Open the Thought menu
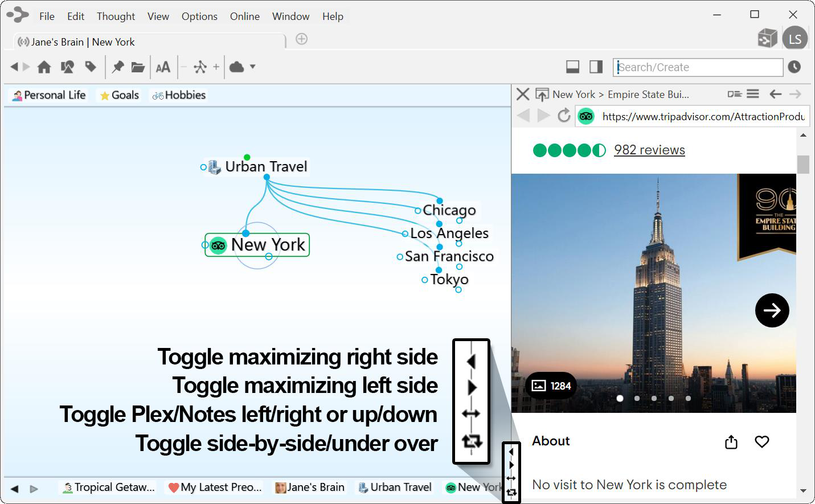815x504 pixels. click(x=116, y=17)
